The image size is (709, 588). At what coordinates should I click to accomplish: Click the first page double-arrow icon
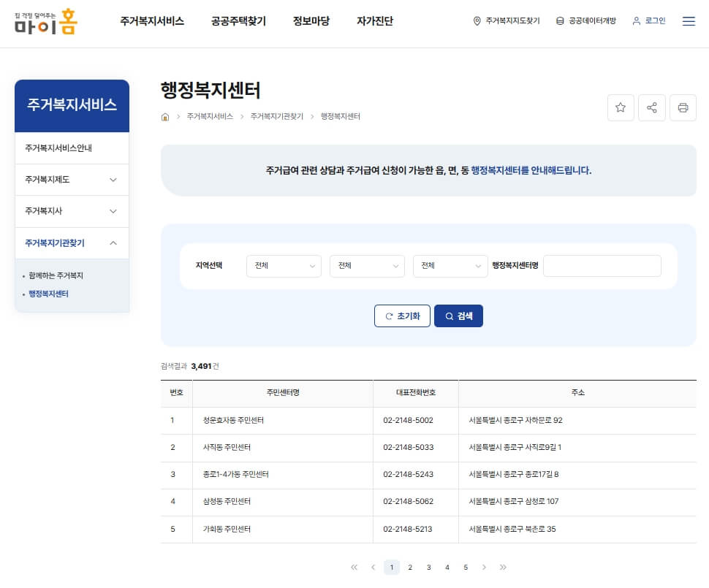pos(354,567)
